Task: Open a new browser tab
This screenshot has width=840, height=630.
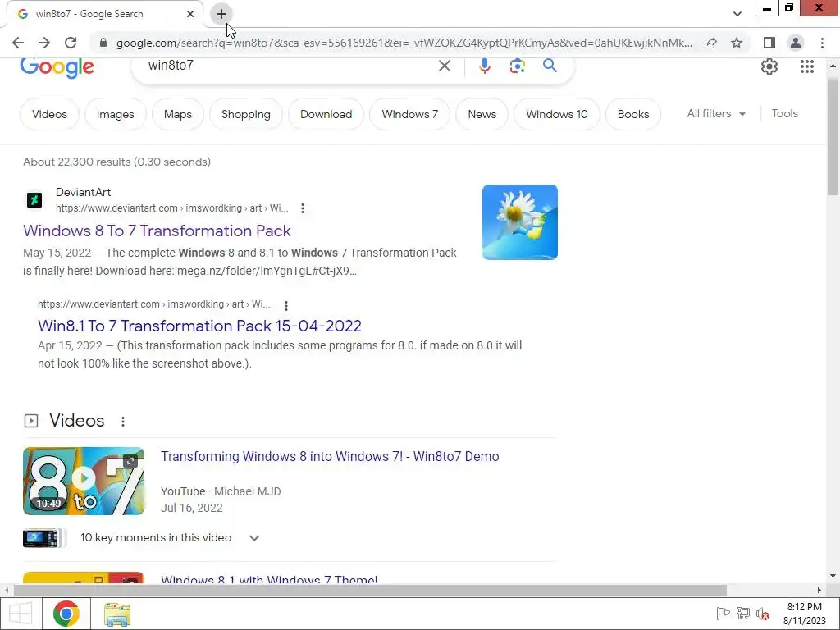Action: (x=221, y=14)
